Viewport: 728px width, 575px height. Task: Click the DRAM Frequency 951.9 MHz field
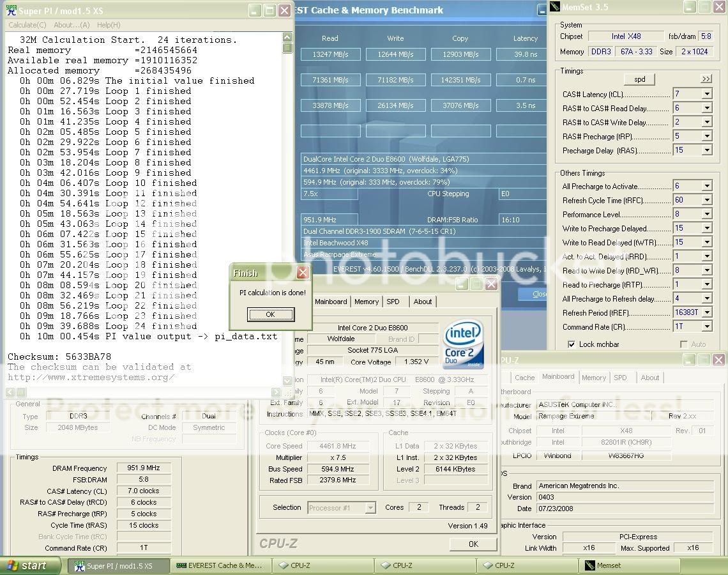click(144, 468)
